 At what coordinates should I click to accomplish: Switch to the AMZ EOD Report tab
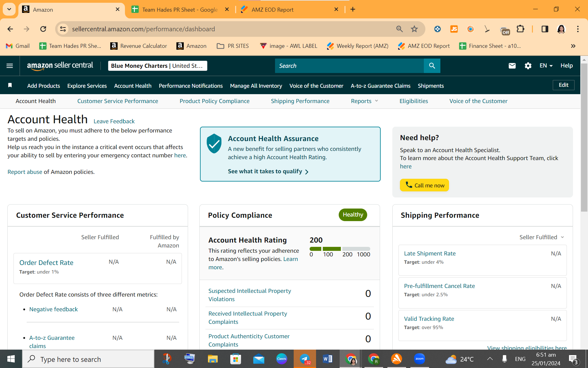(289, 10)
